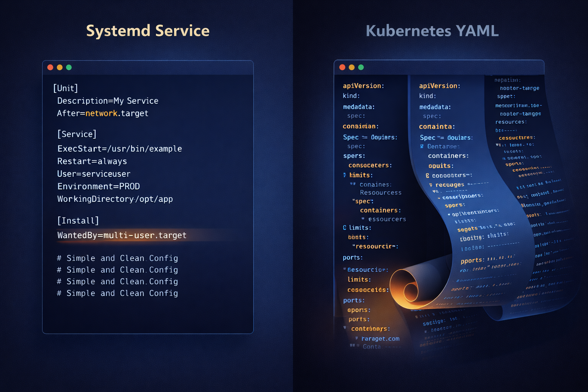Click the After=network.target link text
588x392 pixels.
pos(103,113)
